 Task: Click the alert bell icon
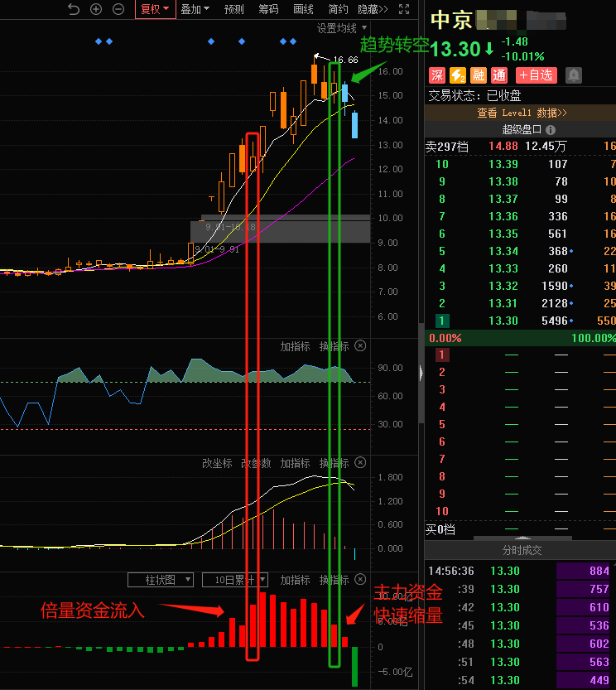click(x=573, y=75)
